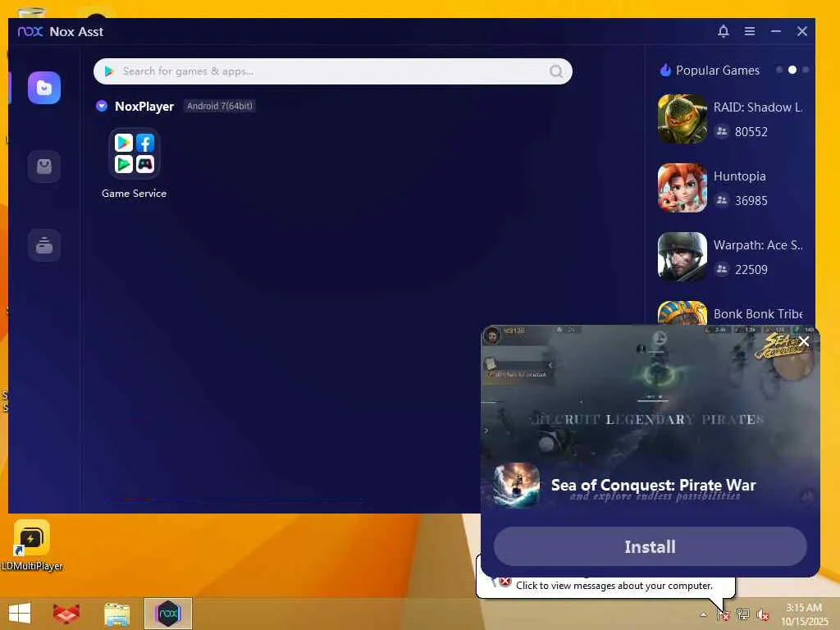
Task: Open the third sidebar toolbox icon
Action: tap(44, 244)
